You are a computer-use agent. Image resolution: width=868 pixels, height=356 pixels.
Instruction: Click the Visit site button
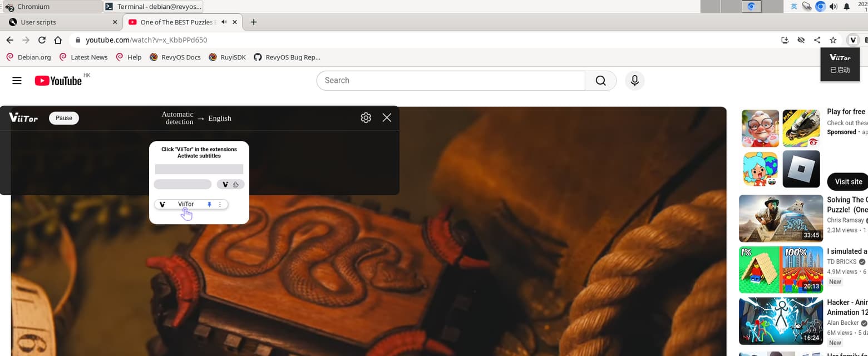[x=848, y=182]
